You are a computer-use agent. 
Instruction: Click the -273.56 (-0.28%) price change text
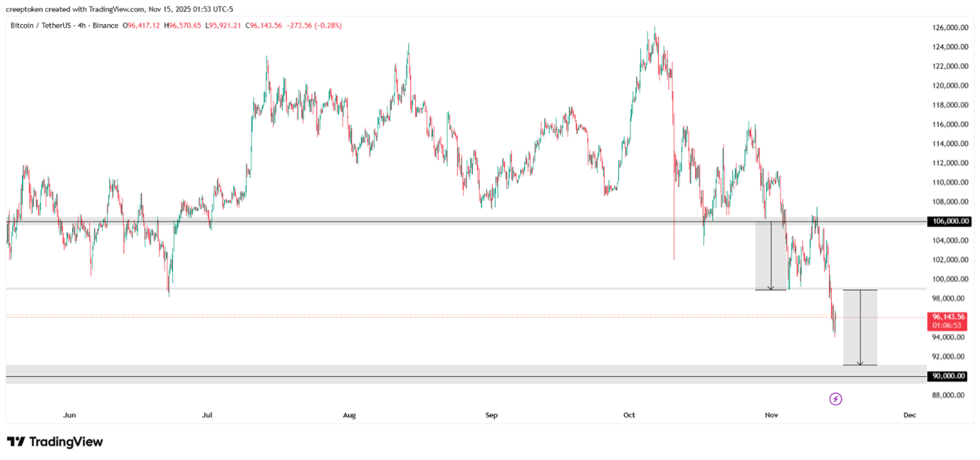pos(315,25)
